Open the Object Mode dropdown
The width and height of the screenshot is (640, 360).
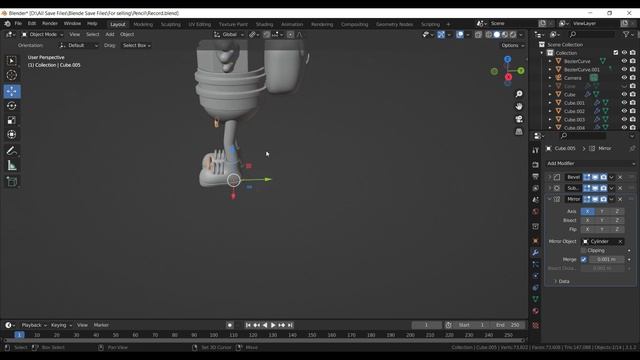tap(42, 35)
